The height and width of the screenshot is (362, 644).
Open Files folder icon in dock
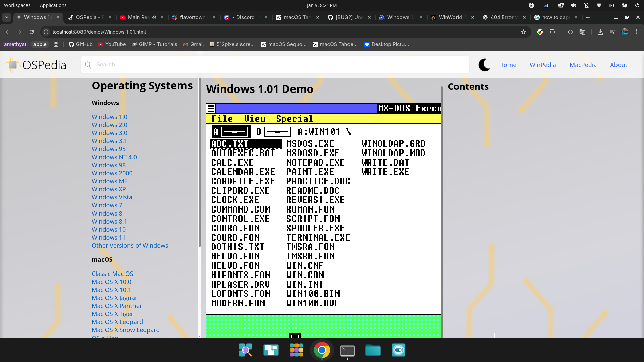click(x=373, y=350)
